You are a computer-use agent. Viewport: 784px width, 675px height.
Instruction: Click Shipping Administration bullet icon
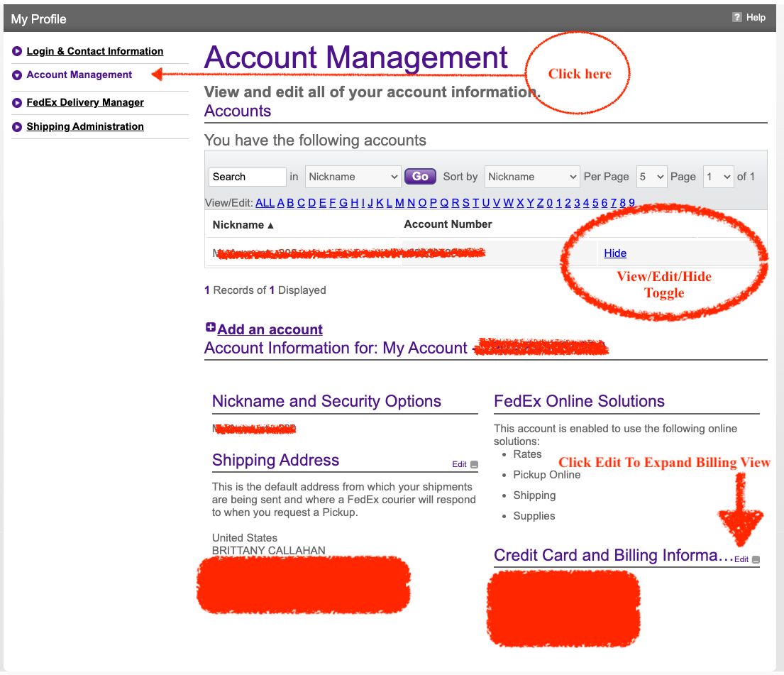(x=17, y=126)
